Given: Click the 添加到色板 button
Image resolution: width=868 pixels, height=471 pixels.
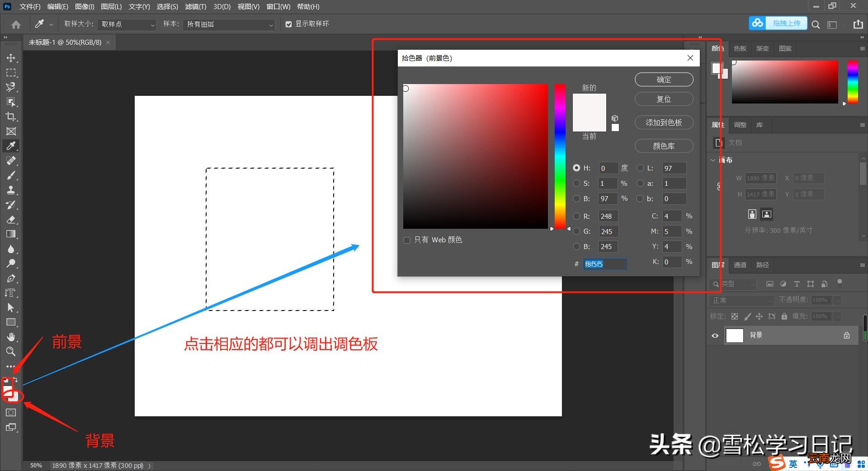Looking at the screenshot, I should [x=664, y=122].
